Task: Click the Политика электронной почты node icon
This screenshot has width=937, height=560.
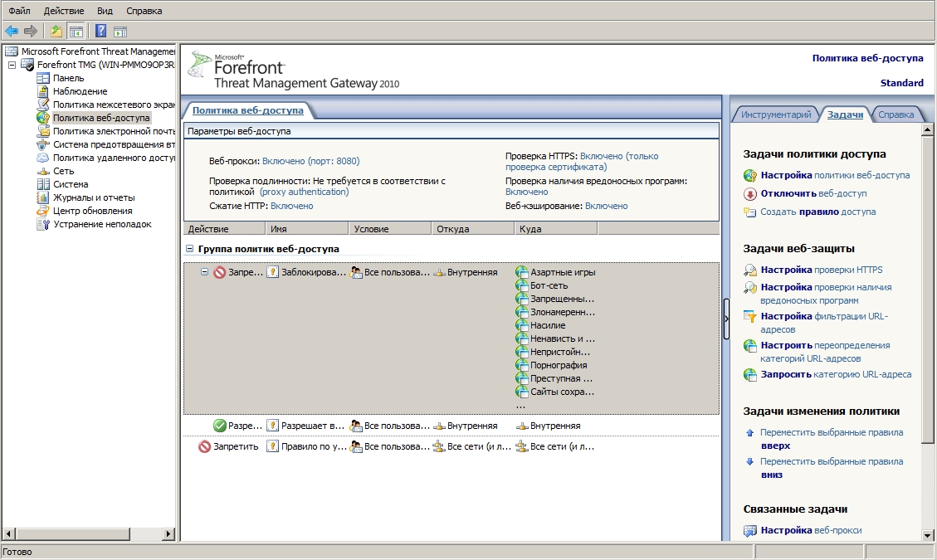Action: pyautogui.click(x=43, y=131)
